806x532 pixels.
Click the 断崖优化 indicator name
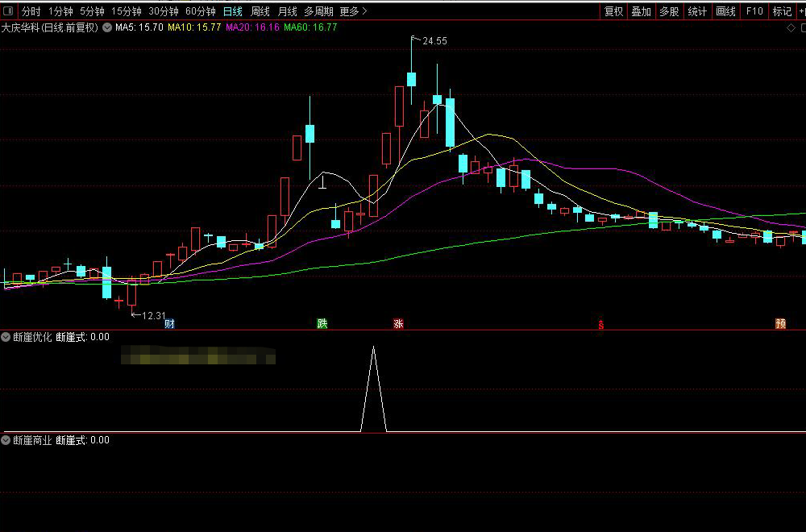(32, 337)
